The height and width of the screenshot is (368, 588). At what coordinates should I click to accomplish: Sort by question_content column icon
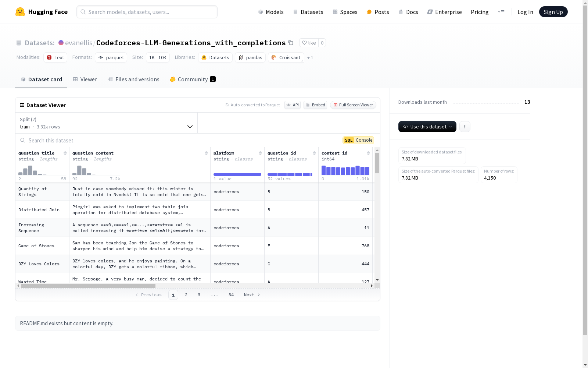(206, 153)
